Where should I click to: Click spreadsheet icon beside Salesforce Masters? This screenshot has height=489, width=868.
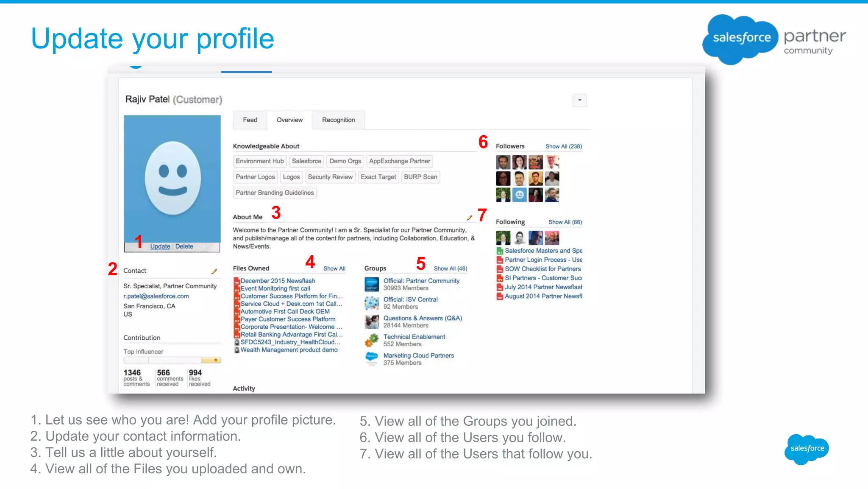500,251
